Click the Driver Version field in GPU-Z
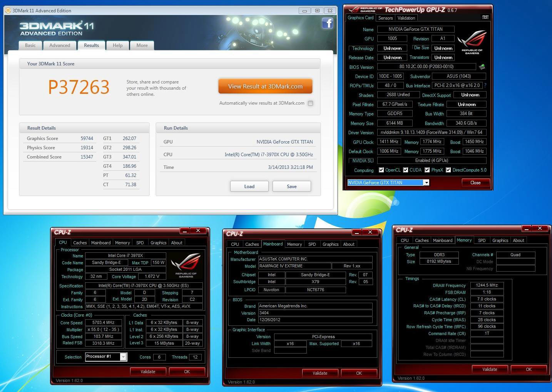 pyautogui.click(x=432, y=132)
